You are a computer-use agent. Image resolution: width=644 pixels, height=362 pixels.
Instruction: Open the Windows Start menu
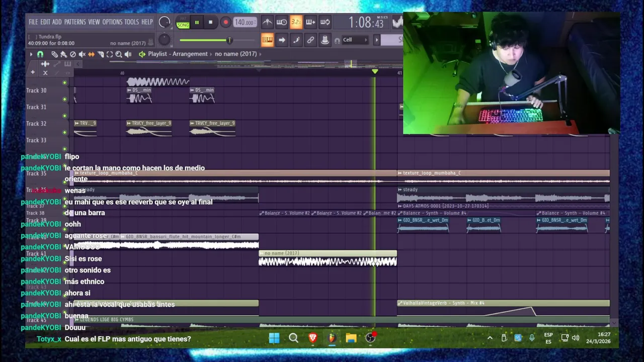point(274,338)
